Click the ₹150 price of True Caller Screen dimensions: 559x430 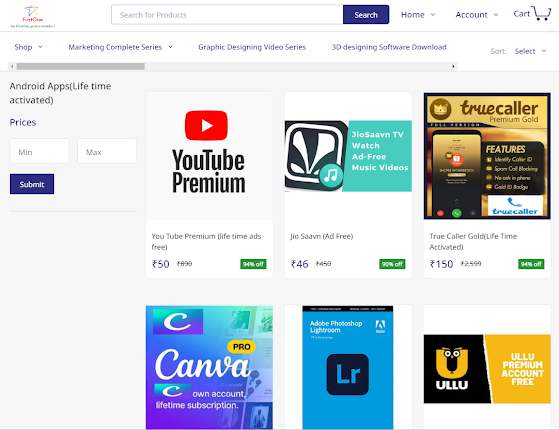441,264
